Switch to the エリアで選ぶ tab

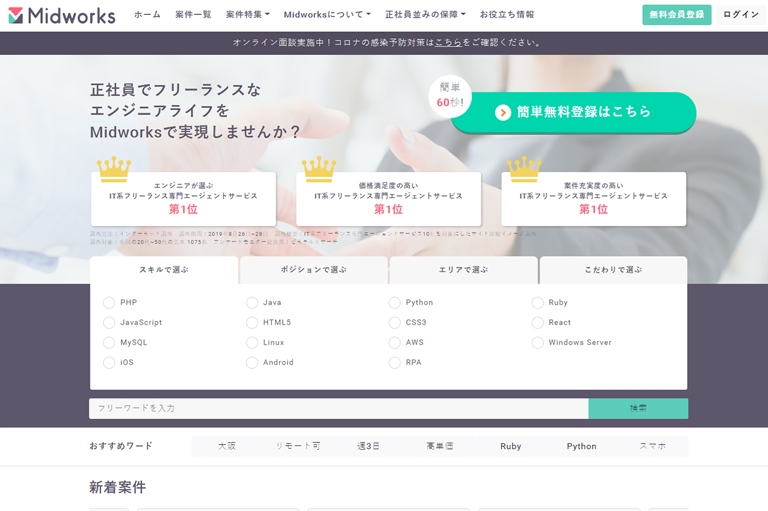[463, 270]
